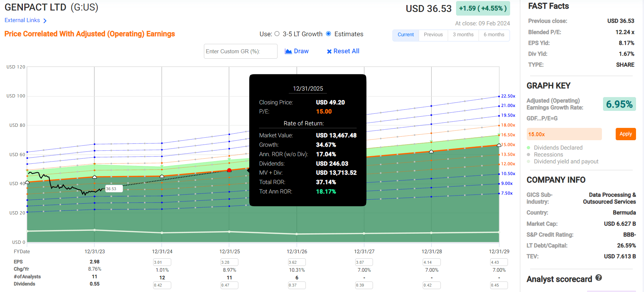Click the +1.59 (+4.55%) price change badge
The width and height of the screenshot is (644, 292).
pos(483,8)
